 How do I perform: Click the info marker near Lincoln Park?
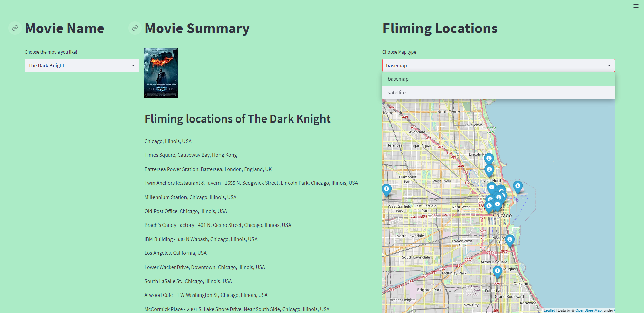coord(489,159)
